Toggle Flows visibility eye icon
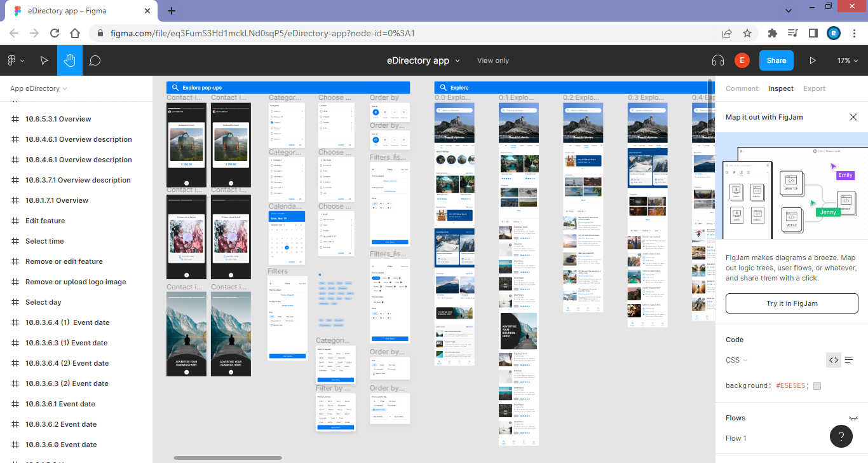 (853, 418)
